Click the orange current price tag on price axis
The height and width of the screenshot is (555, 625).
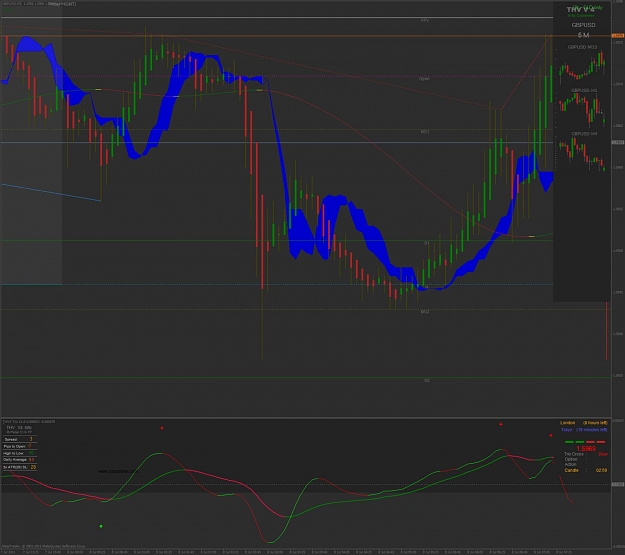click(x=617, y=36)
